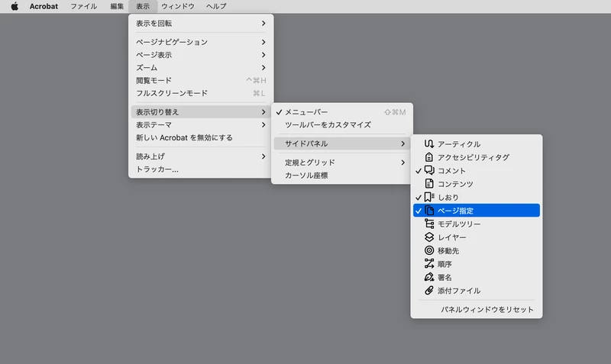611x364 pixels.
Task: Click the アクセシビリティタグ panel icon
Action: 429,157
